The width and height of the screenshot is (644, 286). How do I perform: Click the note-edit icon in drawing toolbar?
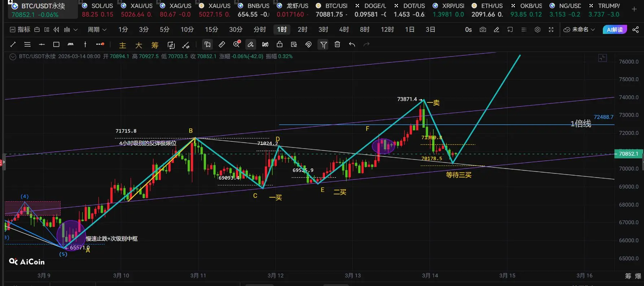(x=294, y=44)
